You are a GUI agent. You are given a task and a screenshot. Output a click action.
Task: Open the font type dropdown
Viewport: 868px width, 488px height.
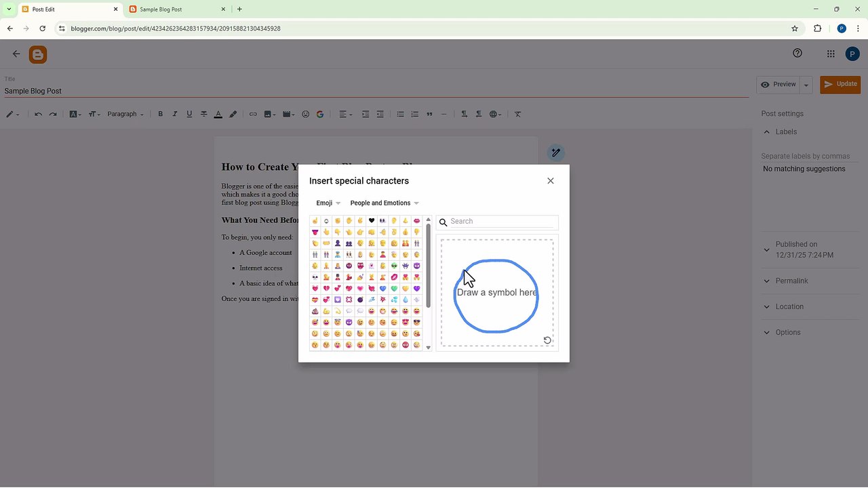coord(75,114)
